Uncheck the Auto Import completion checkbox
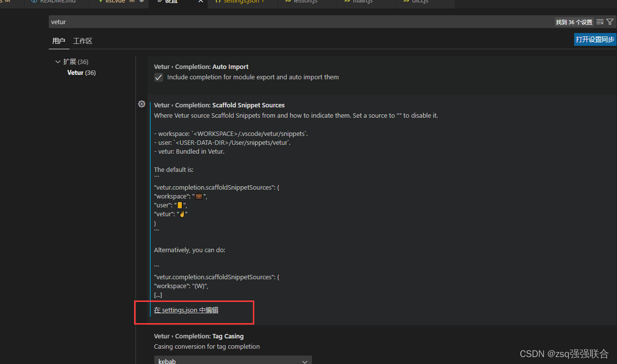 pos(158,77)
